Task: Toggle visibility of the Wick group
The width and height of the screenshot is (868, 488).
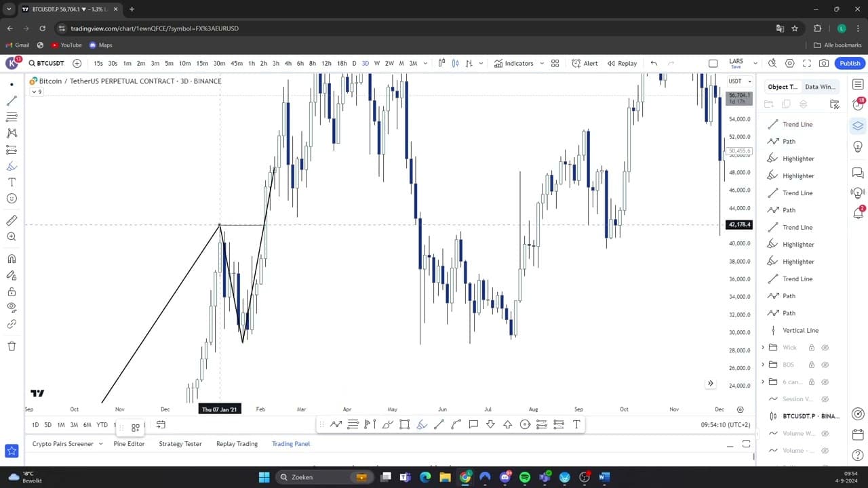Action: (x=825, y=348)
